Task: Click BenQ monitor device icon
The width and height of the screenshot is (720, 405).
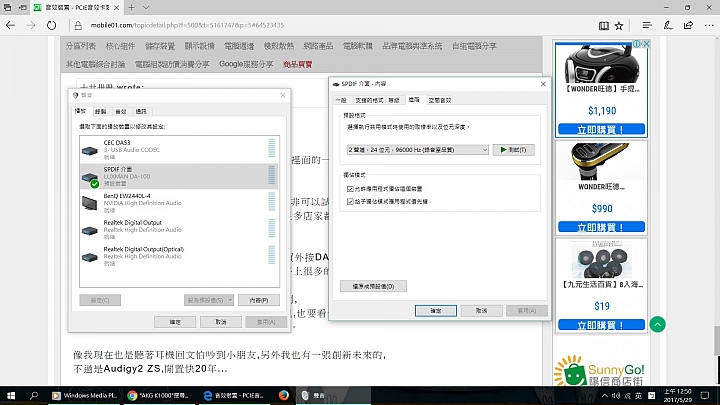Action: 90,203
